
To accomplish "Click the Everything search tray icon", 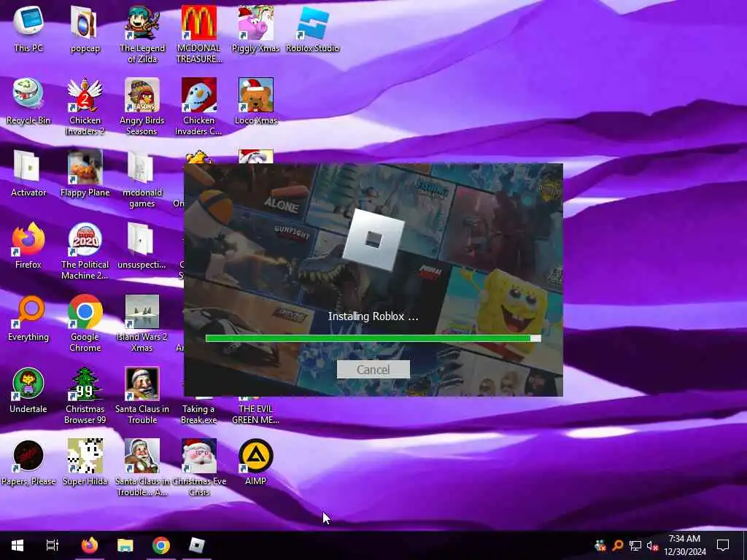I will pyautogui.click(x=617, y=545).
